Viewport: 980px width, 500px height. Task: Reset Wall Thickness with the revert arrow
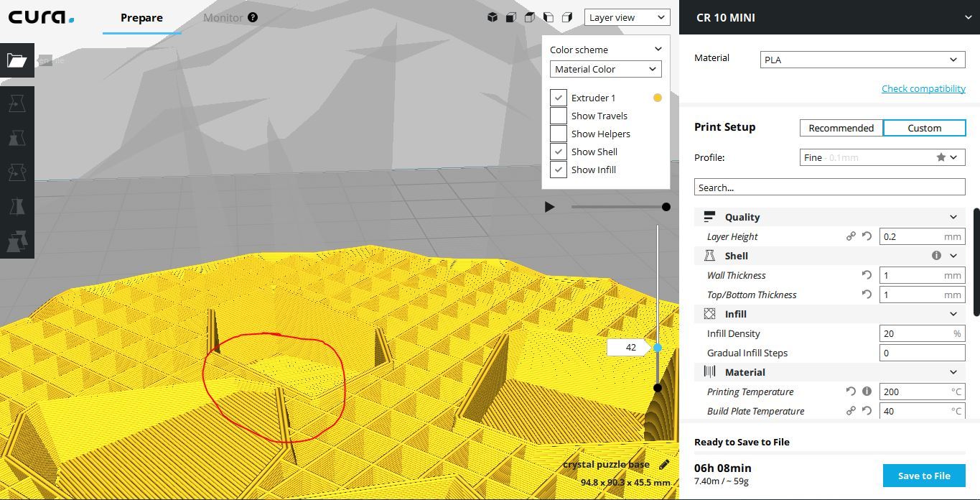click(x=867, y=275)
